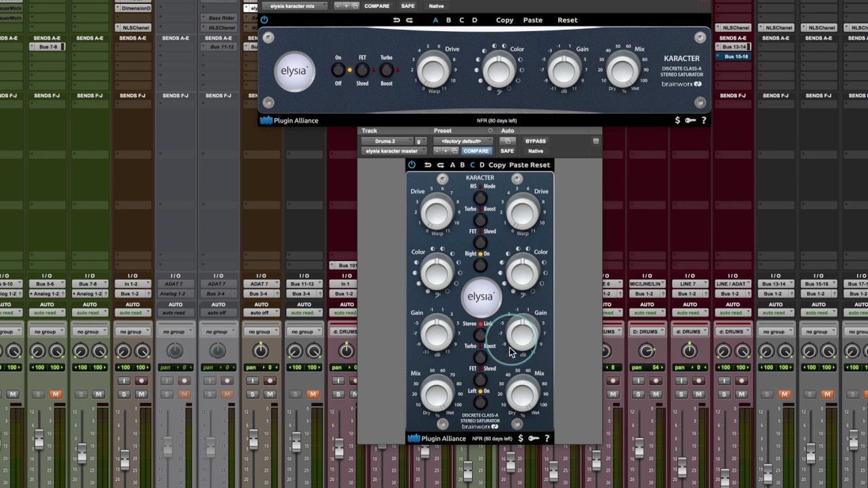
Task: Flip On/Off switch in karacter mix plugin
Action: pyautogui.click(x=338, y=70)
